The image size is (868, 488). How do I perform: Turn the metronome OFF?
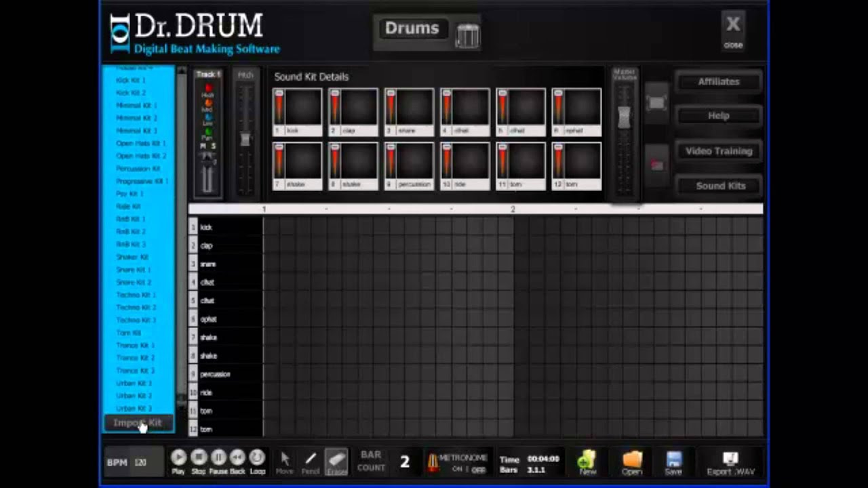tap(479, 469)
